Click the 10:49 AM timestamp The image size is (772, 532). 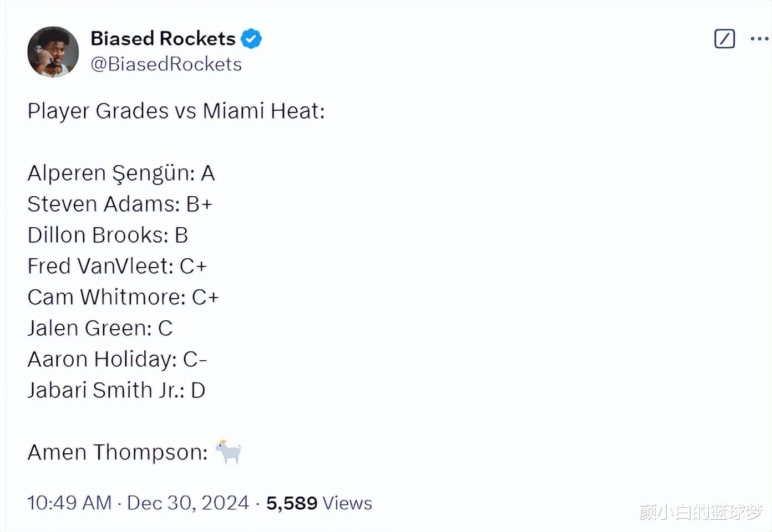coord(69,503)
